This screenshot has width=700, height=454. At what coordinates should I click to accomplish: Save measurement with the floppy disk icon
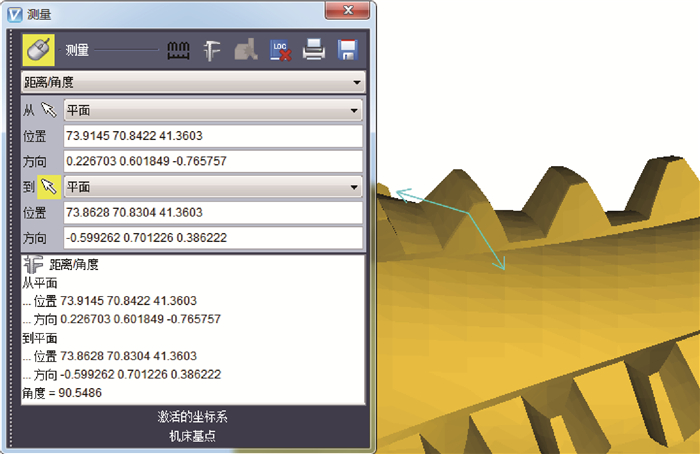[x=347, y=49]
